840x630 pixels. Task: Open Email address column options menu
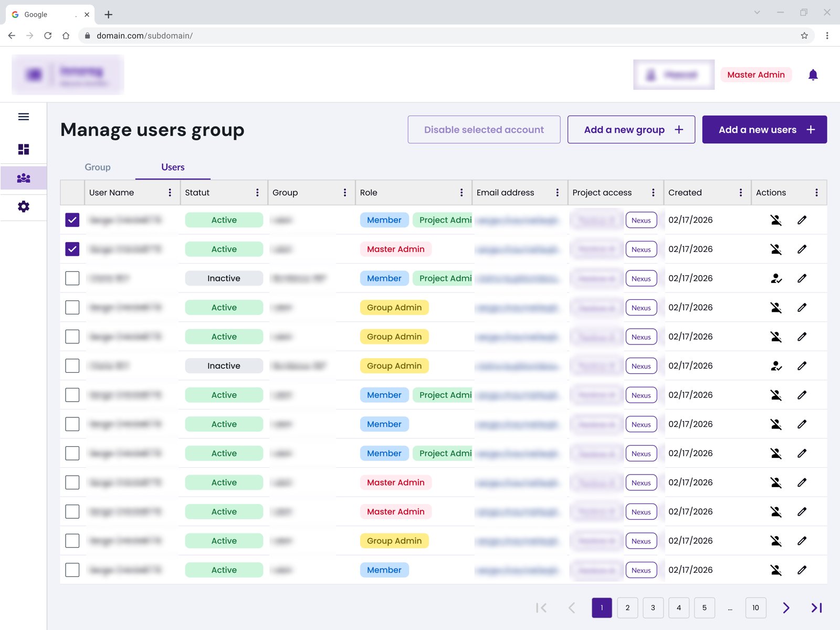[x=557, y=193]
